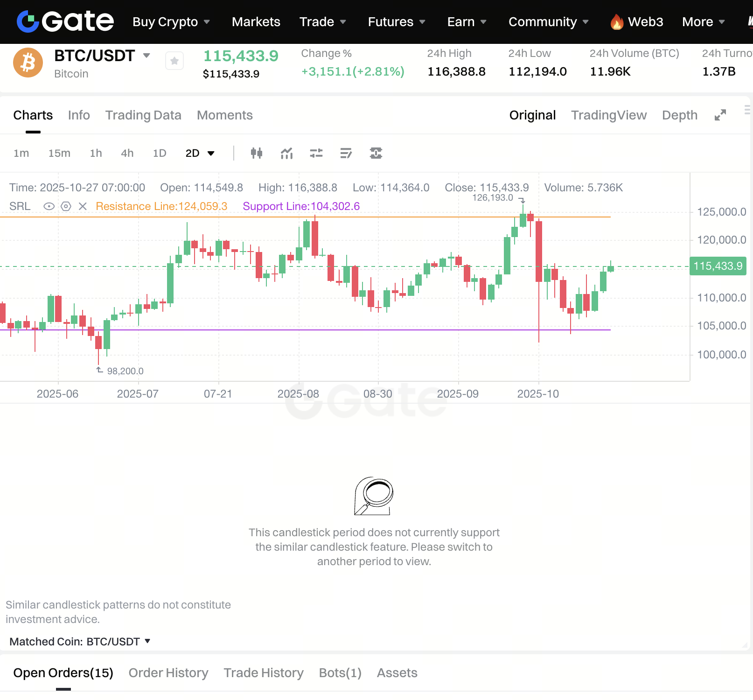The image size is (753, 700).
Task: Switch the chart to 4h interval
Action: (x=127, y=153)
